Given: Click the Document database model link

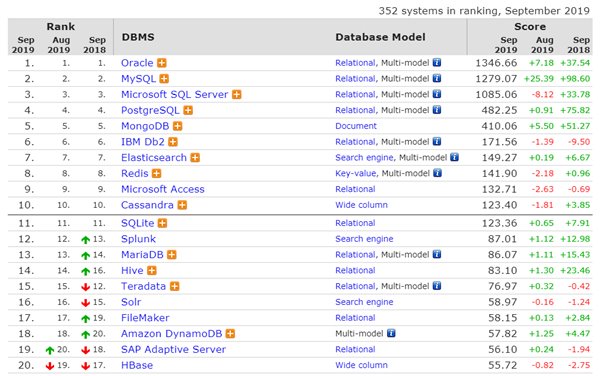Looking at the screenshot, I should tap(356, 126).
